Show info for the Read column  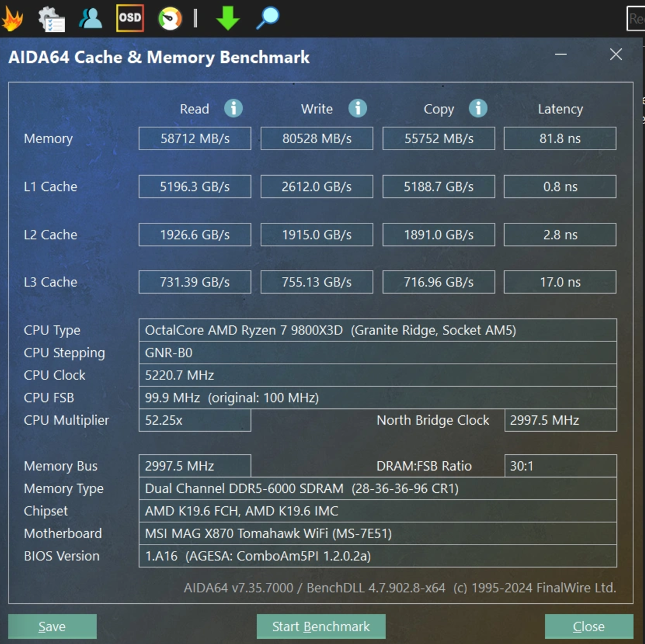pos(233,108)
